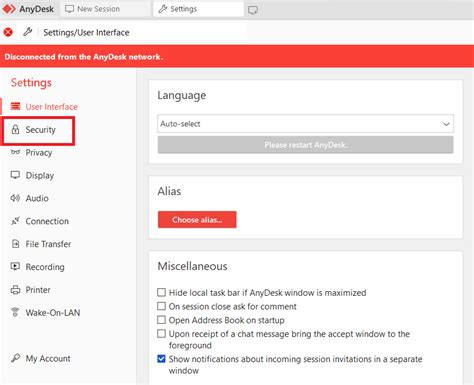Click the Security padlock icon

click(x=15, y=129)
